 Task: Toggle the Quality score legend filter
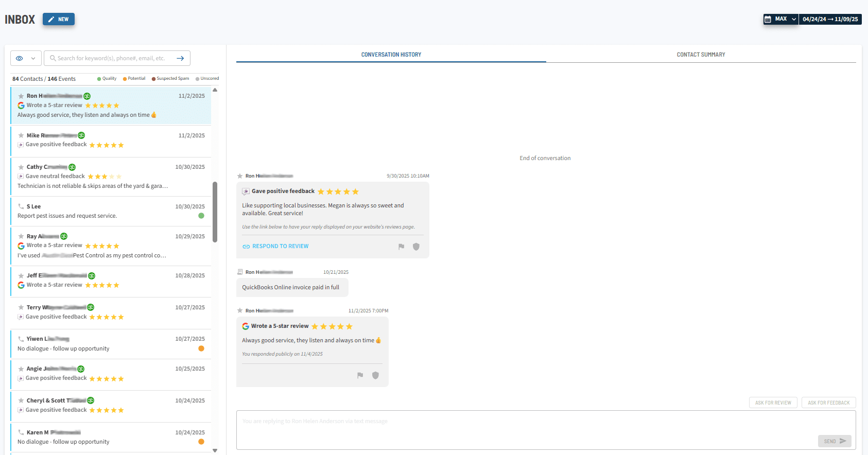[x=107, y=79]
